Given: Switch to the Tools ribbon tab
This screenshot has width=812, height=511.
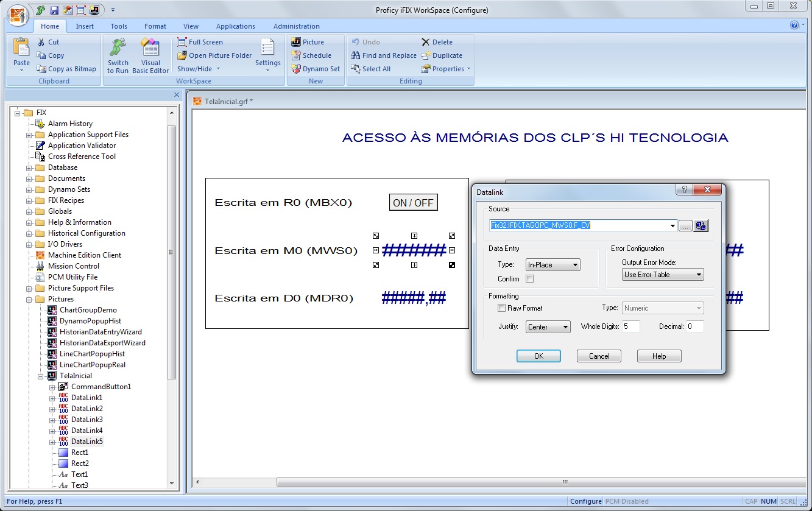Looking at the screenshot, I should point(119,26).
